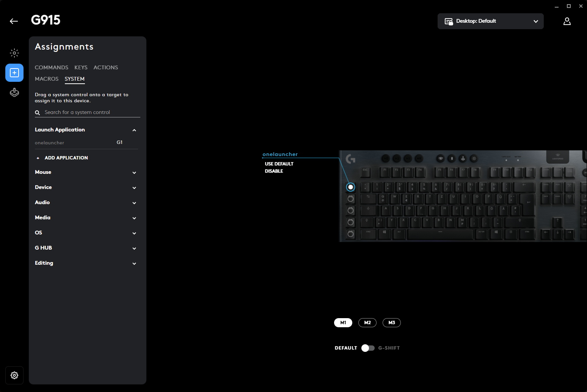Click ADD APPLICATION
The width and height of the screenshot is (587, 392).
click(66, 158)
